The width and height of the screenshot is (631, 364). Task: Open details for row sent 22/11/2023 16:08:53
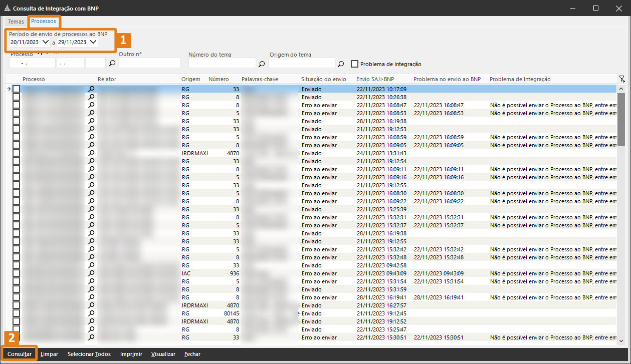click(x=91, y=113)
